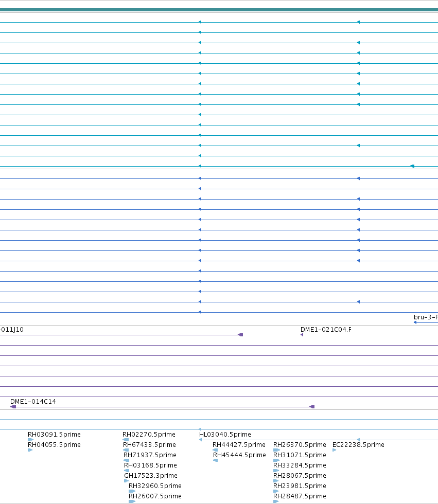438x504 pixels.
Task: Select the blue arrow under the bru-3 label
Action: pos(415,322)
